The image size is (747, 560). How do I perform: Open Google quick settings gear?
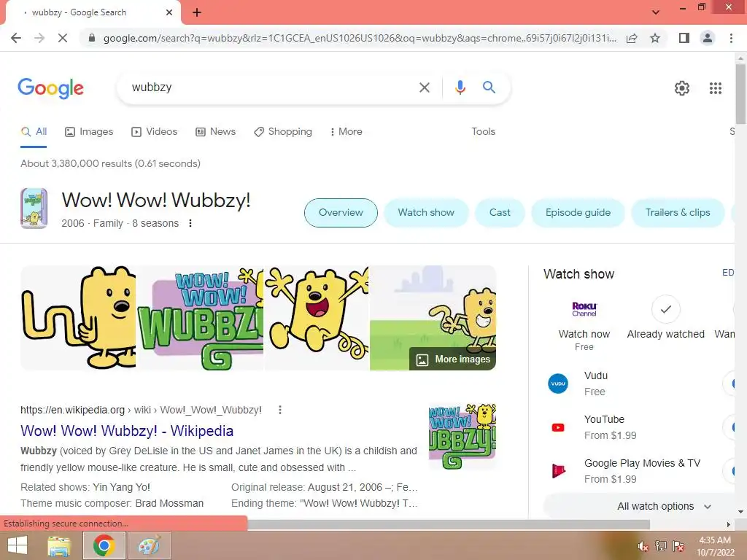tap(682, 88)
